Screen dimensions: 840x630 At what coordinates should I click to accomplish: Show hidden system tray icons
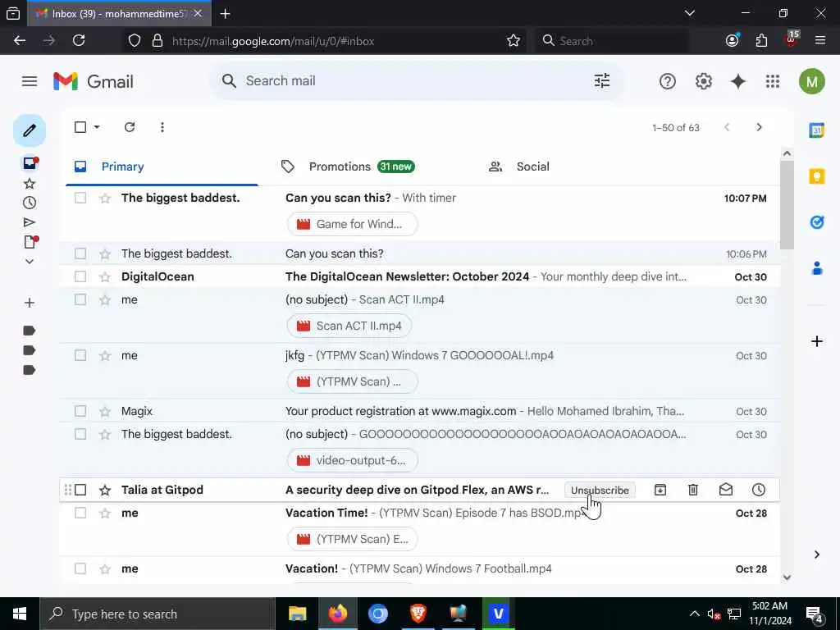[x=694, y=614]
